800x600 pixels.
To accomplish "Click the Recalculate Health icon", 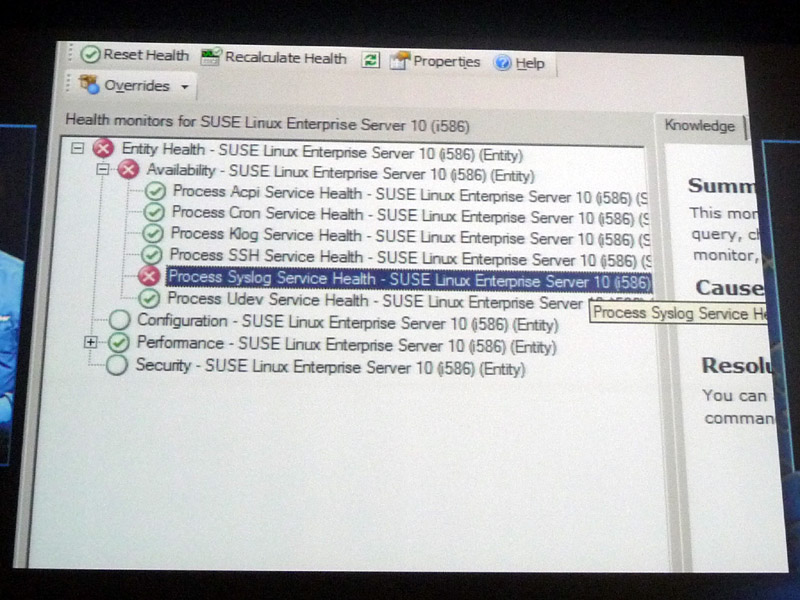I will coord(210,57).
